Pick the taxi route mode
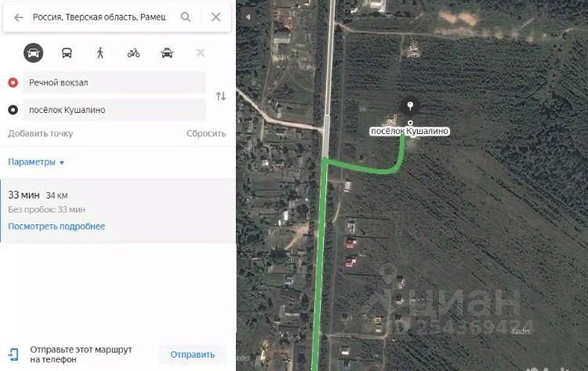This screenshot has height=371, width=588. click(x=167, y=53)
